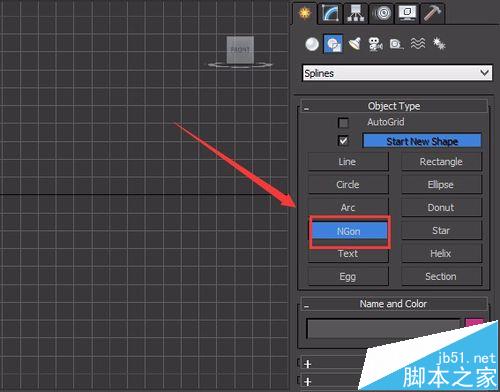Click the object name input field
Viewport: 500px width, 392px height.
click(x=383, y=329)
